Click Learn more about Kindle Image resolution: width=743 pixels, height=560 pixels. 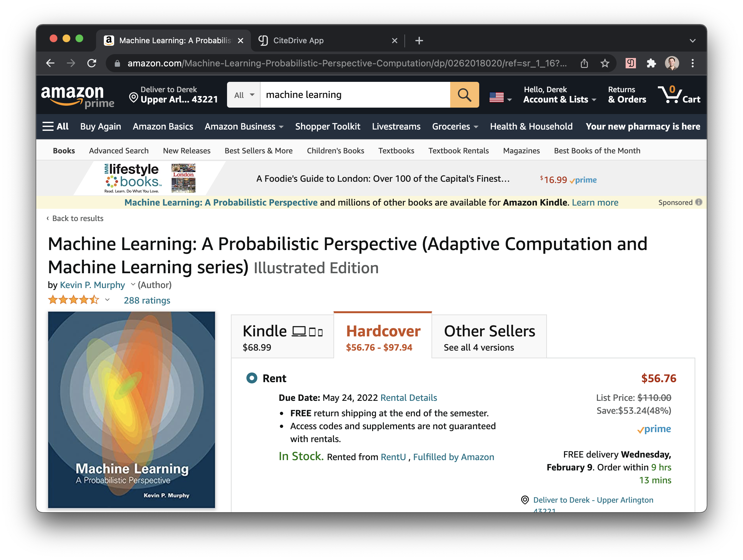click(x=595, y=203)
